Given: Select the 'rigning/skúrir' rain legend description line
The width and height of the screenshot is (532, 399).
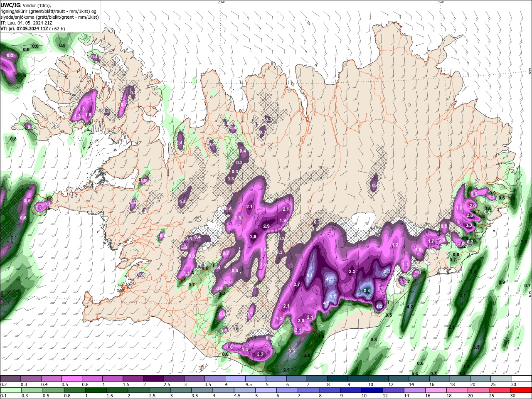Looking at the screenshot, I should 49,11.
